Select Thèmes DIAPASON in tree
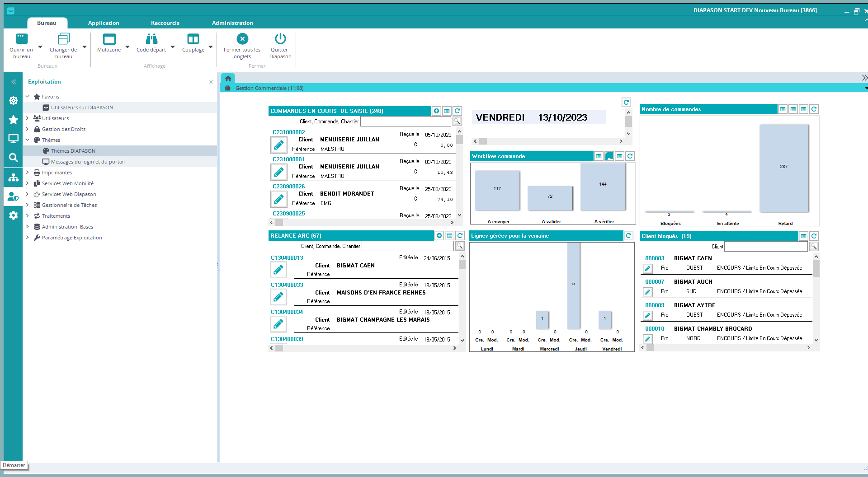Image resolution: width=868 pixels, height=477 pixels. (73, 151)
